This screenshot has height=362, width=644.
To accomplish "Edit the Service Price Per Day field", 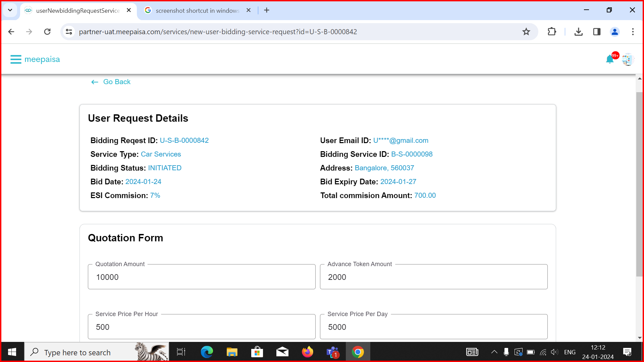I will [x=434, y=327].
